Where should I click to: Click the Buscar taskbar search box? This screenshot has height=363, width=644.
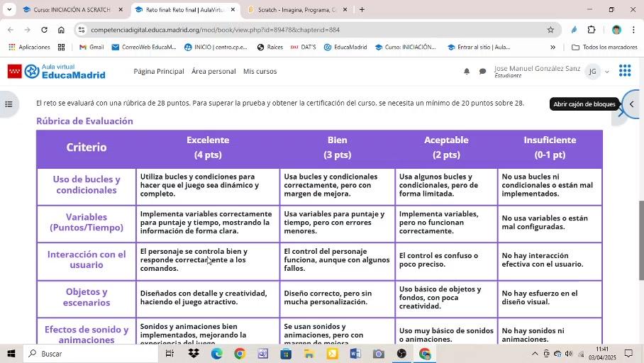pyautogui.click(x=90, y=354)
